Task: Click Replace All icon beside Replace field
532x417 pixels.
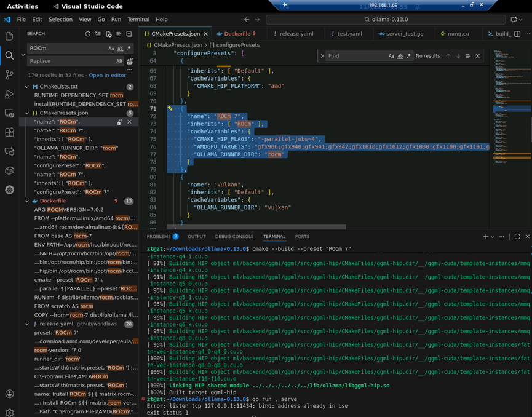Action: pos(130,62)
